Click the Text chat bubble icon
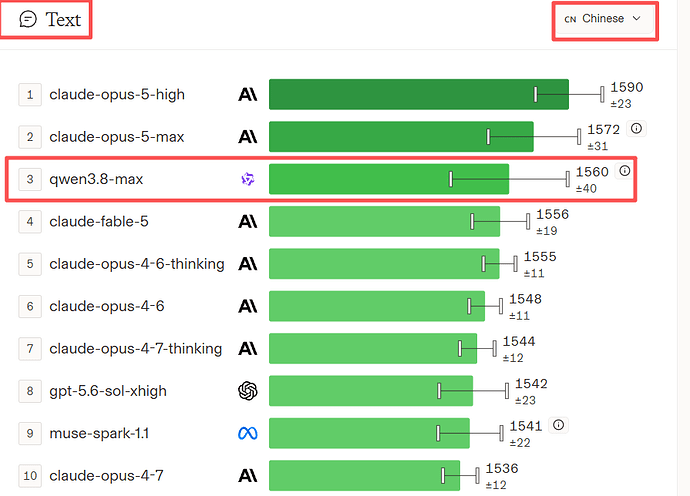Viewport: 690px width, 496px height. (x=28, y=19)
